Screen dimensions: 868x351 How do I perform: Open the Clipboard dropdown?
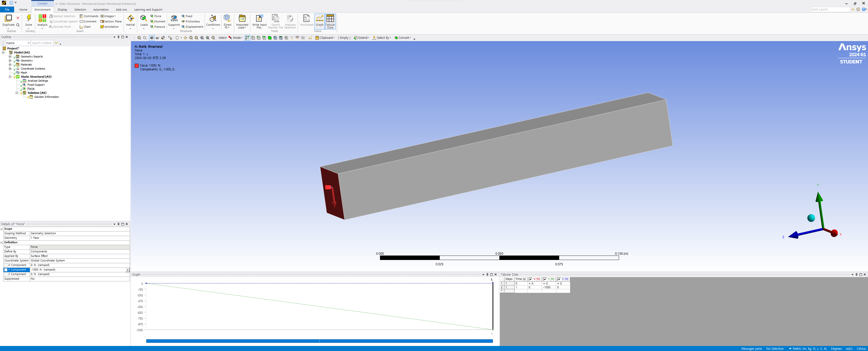(325, 38)
